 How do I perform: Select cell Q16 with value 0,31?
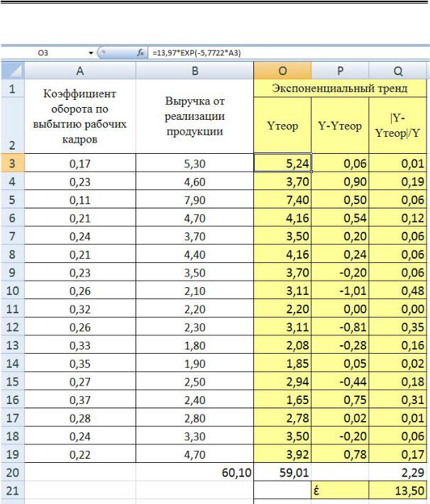pos(398,400)
